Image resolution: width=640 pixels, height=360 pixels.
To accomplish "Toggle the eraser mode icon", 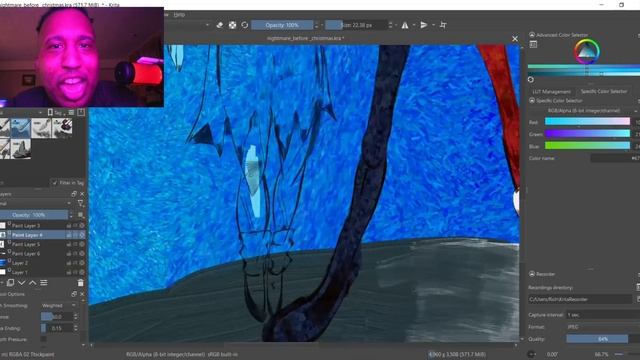I will coord(220,25).
